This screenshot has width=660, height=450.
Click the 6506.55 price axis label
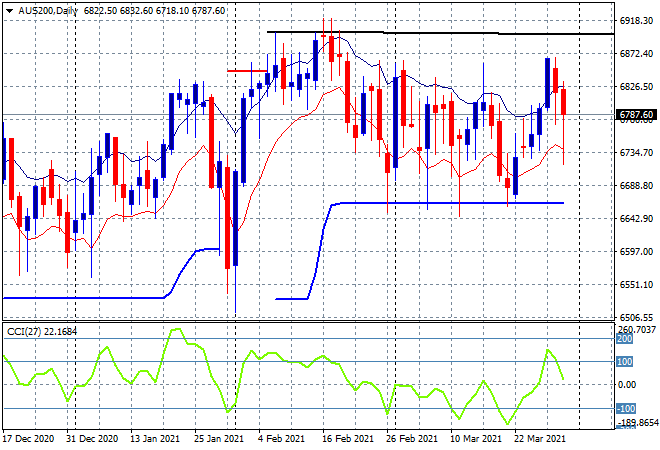click(636, 317)
